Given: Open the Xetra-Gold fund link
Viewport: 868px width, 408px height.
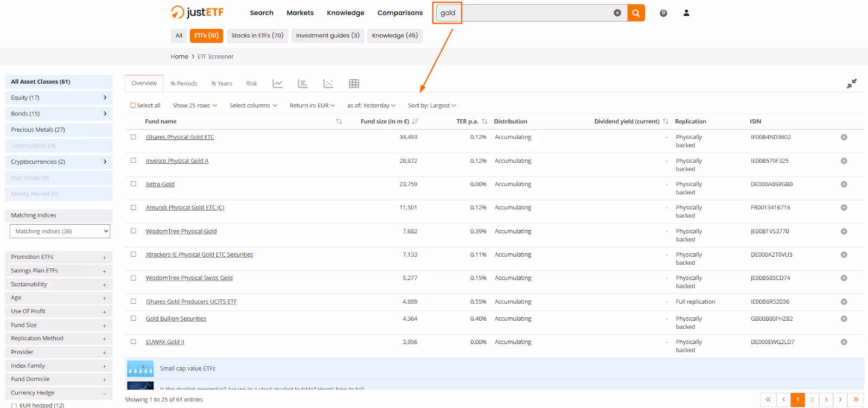Looking at the screenshot, I should pyautogui.click(x=160, y=184).
